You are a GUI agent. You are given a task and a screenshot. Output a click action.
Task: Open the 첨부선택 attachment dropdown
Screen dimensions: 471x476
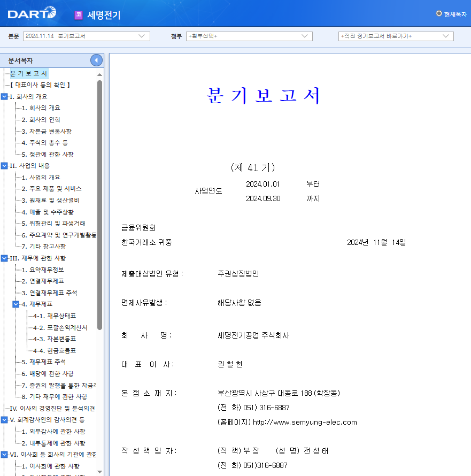[x=305, y=36]
